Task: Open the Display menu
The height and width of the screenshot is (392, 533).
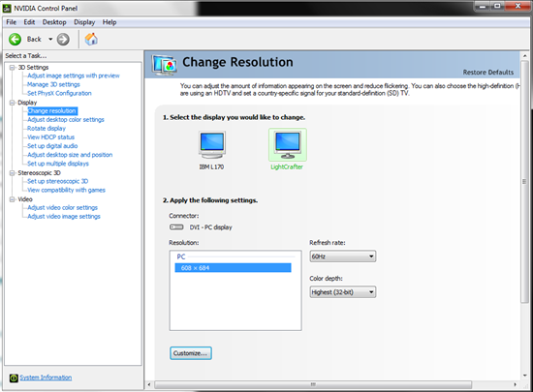Action: 84,22
